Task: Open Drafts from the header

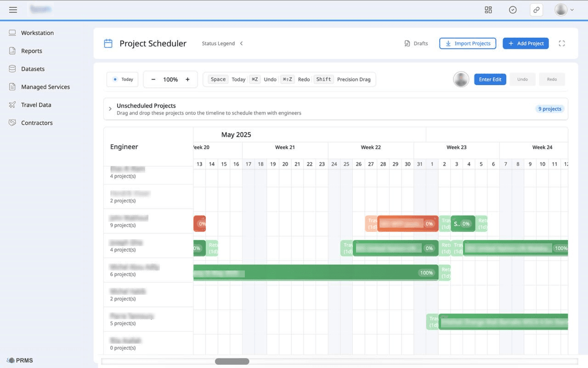Action: [x=416, y=43]
